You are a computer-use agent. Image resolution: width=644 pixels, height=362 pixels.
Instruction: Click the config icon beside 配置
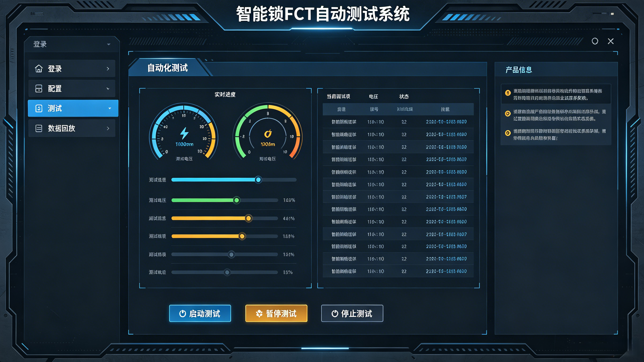click(38, 88)
